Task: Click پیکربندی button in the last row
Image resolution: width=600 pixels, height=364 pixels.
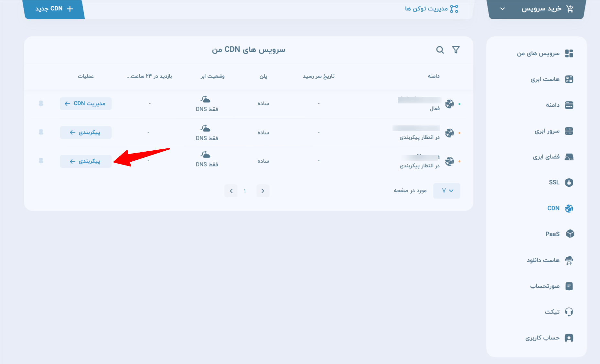Action: tap(86, 161)
